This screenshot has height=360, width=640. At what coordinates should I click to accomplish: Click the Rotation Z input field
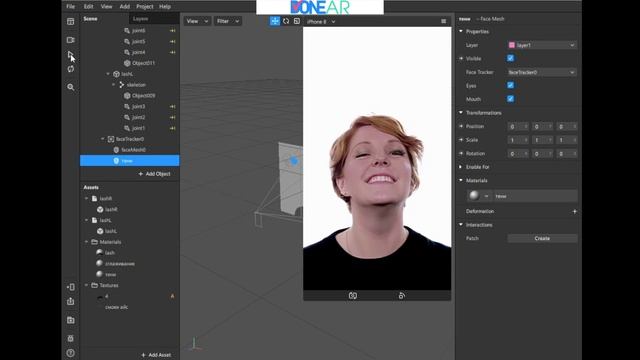567,153
